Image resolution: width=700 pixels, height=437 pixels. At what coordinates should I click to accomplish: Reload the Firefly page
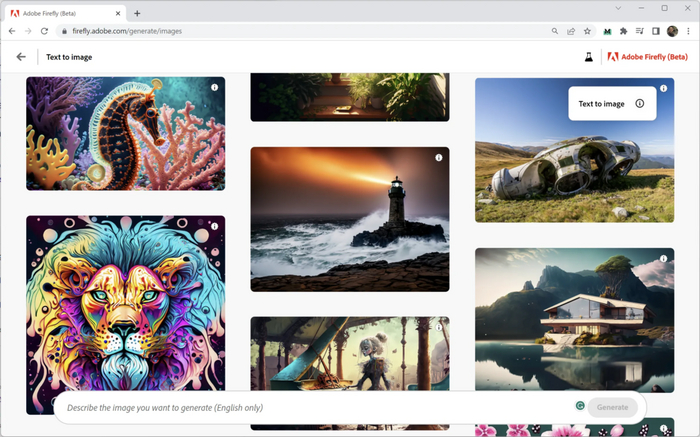[44, 31]
